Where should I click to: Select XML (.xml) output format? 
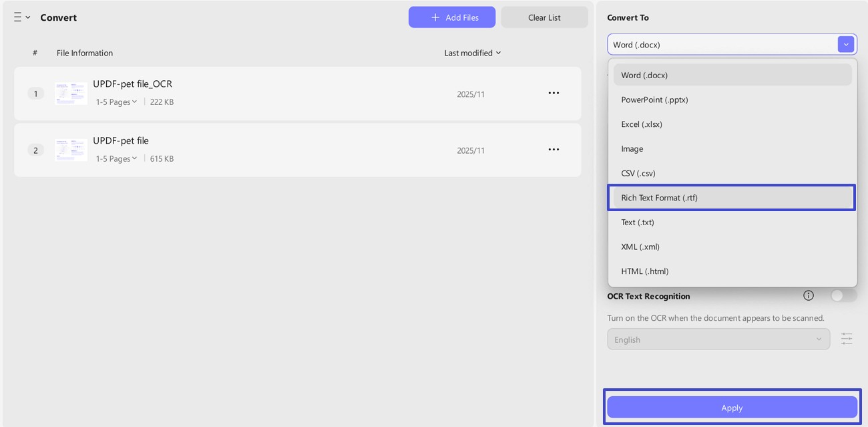pos(732,247)
